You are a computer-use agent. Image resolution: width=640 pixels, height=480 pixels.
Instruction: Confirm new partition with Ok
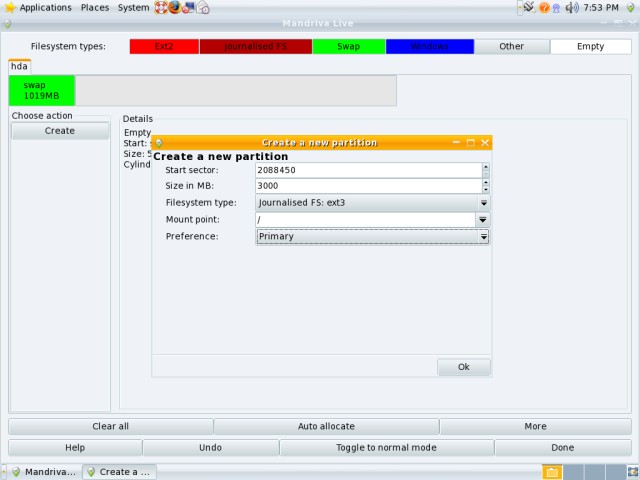click(x=464, y=367)
